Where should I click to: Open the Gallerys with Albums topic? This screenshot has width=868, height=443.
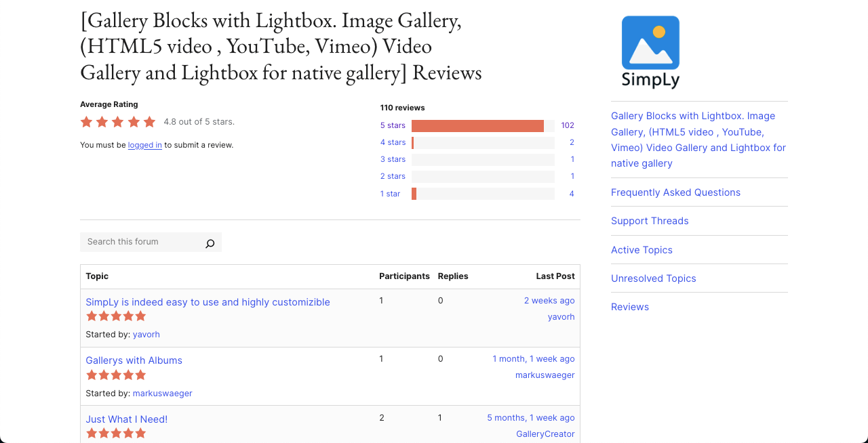(134, 360)
